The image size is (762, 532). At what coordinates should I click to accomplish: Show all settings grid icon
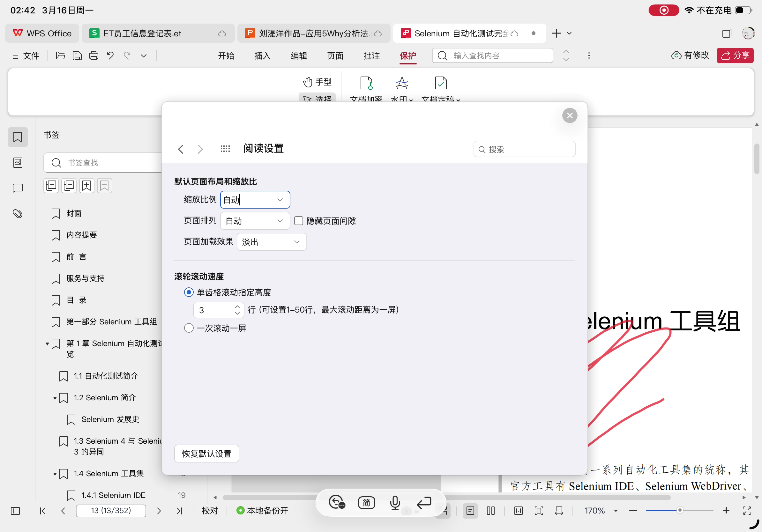pyautogui.click(x=225, y=149)
